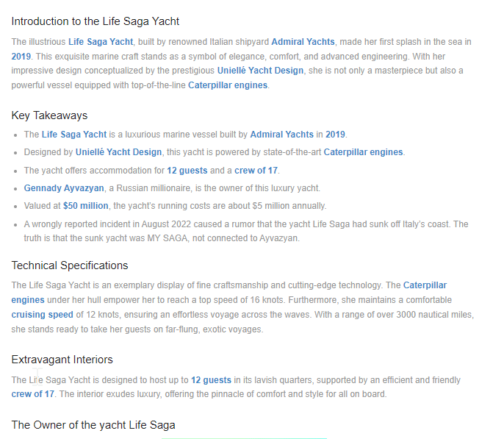Click Caterpillar engines link in introduction paragraph
504x439 pixels.
pos(228,85)
